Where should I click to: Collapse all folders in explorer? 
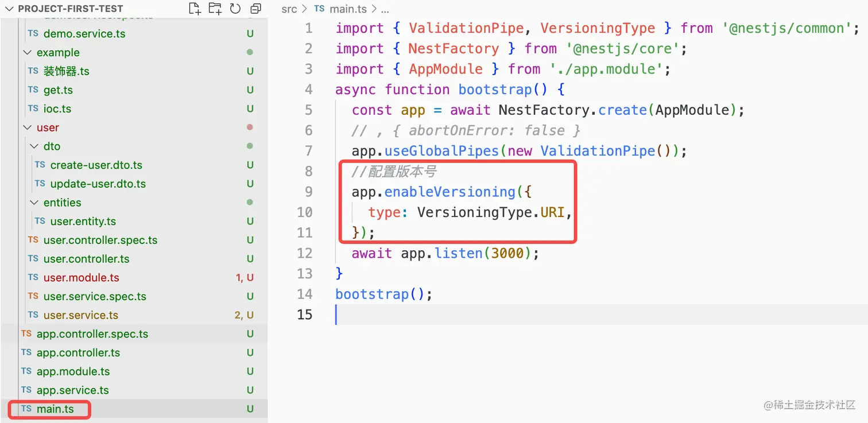pos(255,9)
